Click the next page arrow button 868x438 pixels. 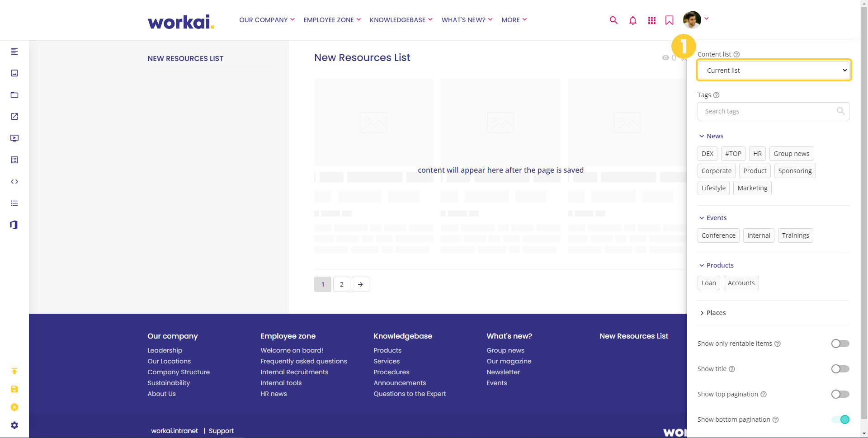360,284
